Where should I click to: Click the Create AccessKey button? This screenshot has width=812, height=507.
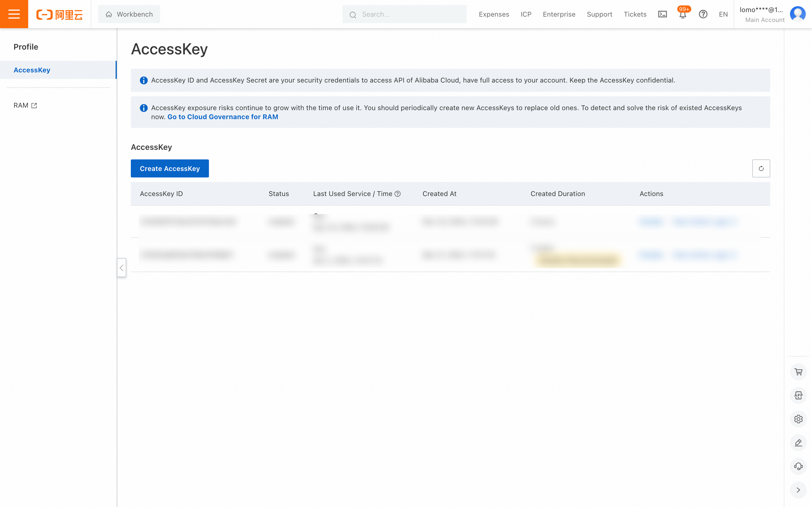pyautogui.click(x=170, y=168)
